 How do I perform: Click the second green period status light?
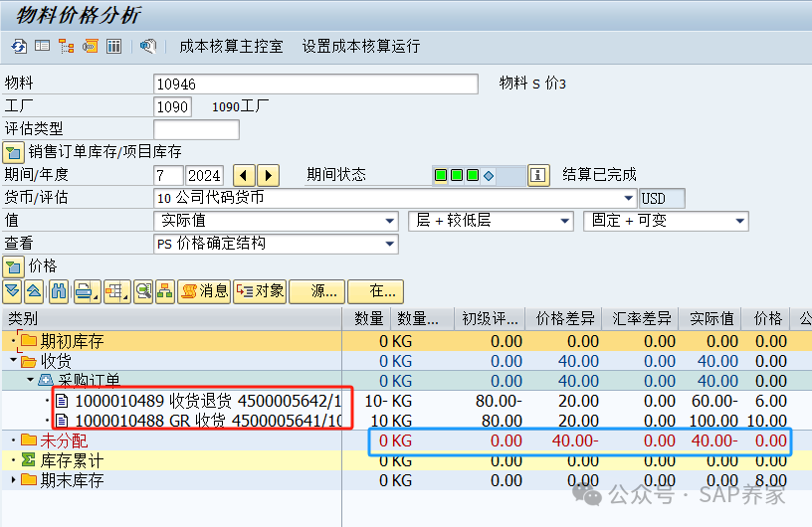[x=457, y=175]
